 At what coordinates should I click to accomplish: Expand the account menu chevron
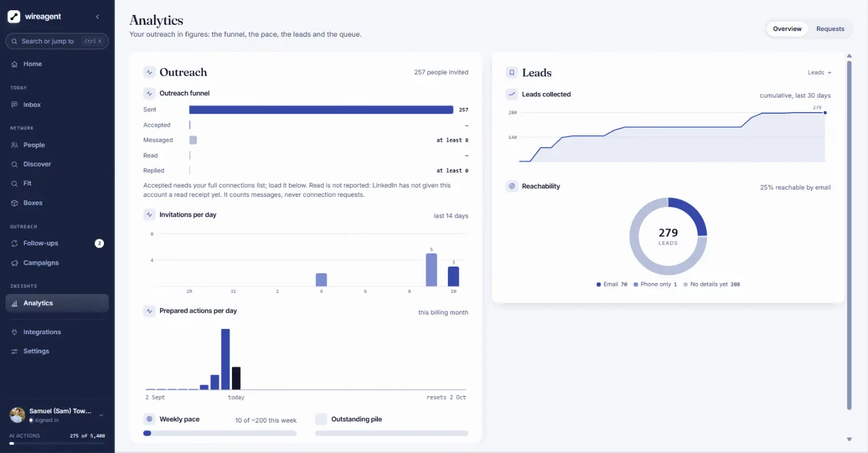point(102,415)
